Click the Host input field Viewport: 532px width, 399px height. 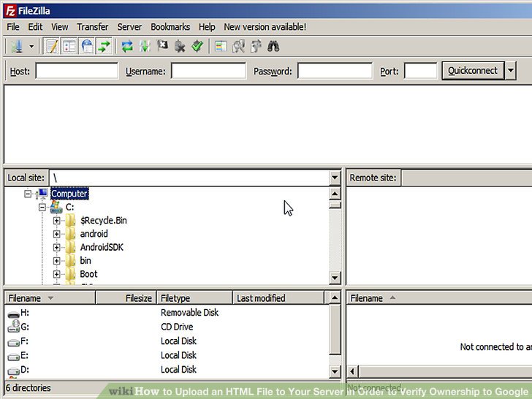(77, 71)
